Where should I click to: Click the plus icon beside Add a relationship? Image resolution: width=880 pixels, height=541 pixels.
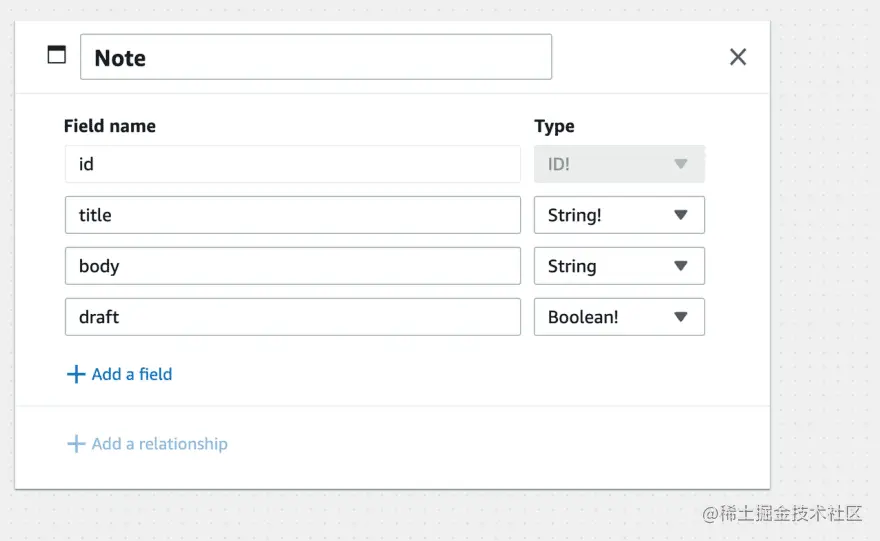75,444
